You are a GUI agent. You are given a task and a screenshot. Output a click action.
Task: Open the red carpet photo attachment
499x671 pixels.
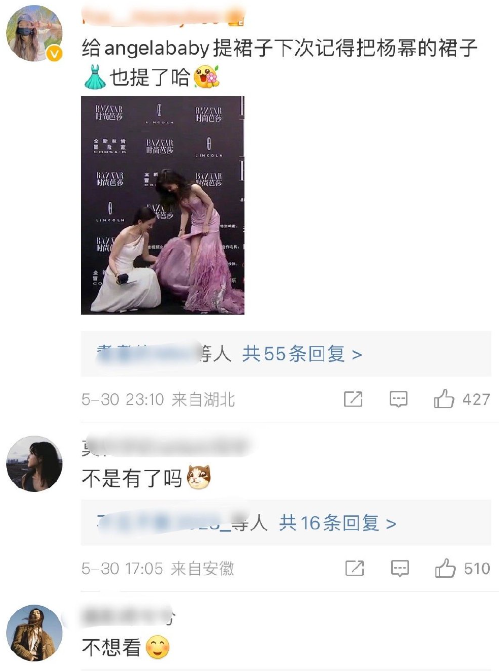click(163, 205)
